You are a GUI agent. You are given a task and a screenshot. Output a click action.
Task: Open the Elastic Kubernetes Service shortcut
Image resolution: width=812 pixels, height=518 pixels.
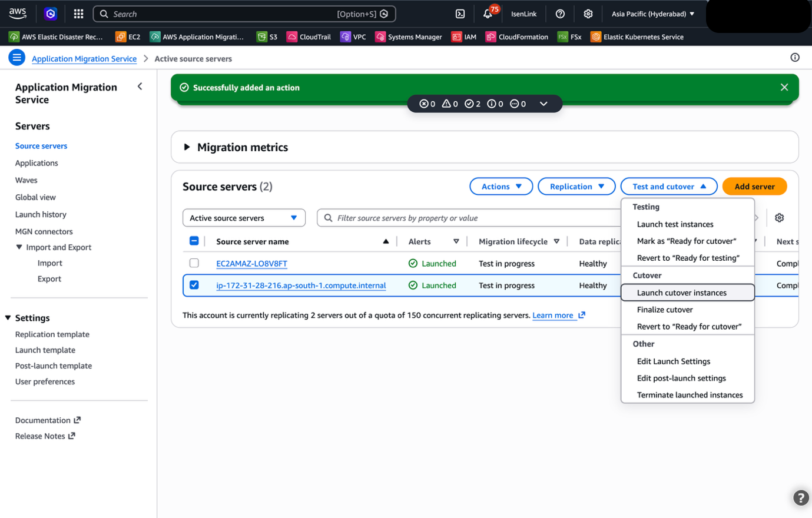(637, 36)
